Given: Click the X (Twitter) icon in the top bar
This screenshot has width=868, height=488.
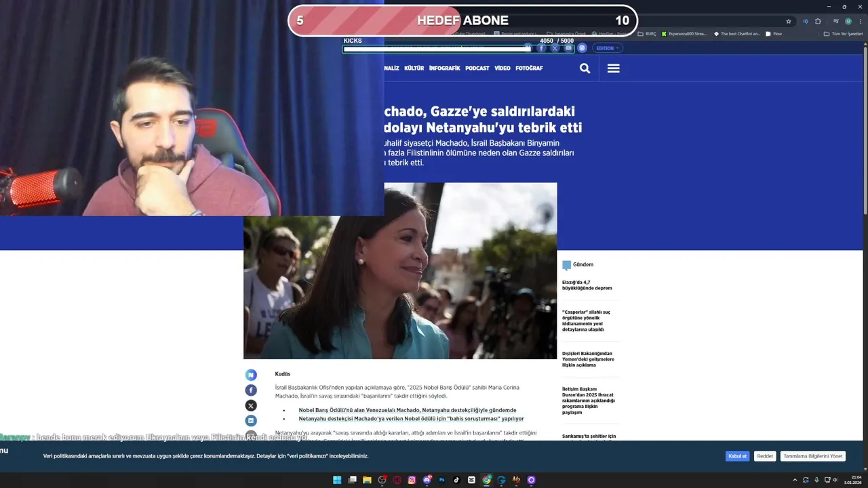Looking at the screenshot, I should click(555, 48).
